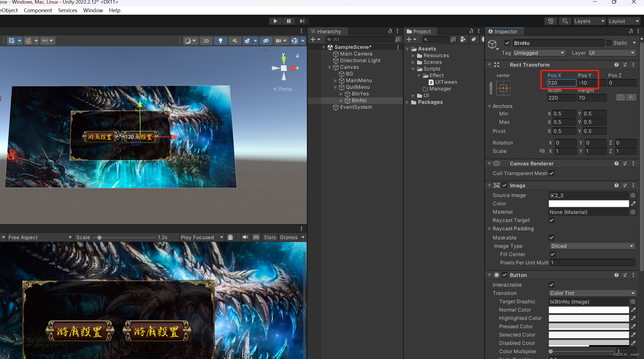Toggle the Gizmos globe icon in Scene

(x=294, y=41)
